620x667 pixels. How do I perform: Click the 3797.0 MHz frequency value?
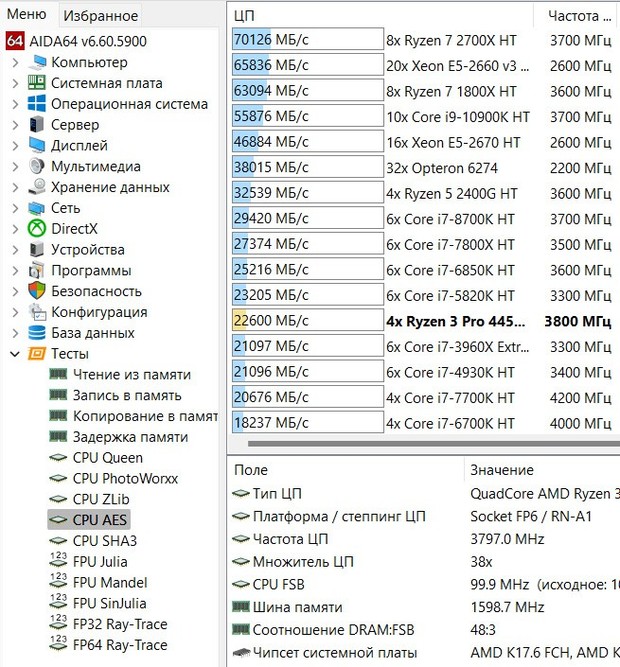pos(507,539)
